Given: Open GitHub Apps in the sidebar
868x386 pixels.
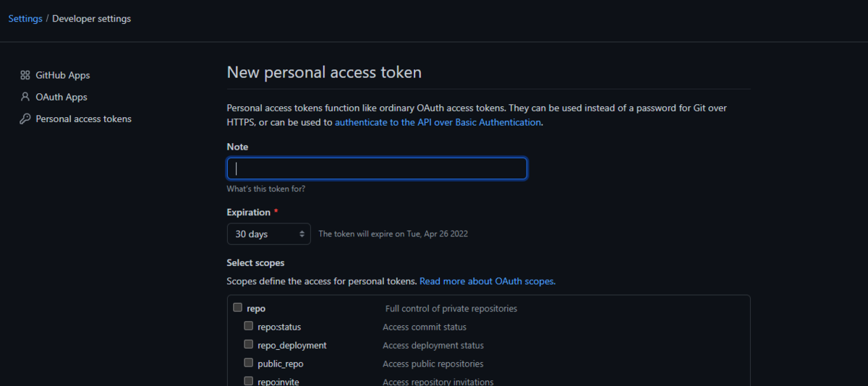Looking at the screenshot, I should pos(63,75).
